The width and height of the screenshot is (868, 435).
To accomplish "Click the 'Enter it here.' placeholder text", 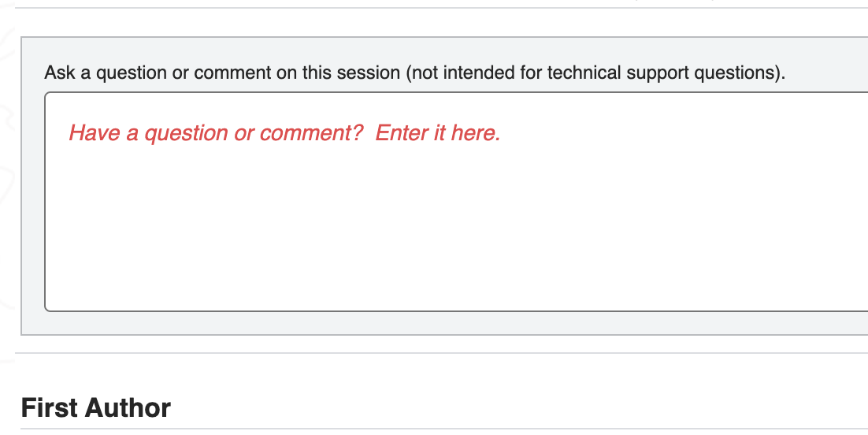I will (x=438, y=133).
